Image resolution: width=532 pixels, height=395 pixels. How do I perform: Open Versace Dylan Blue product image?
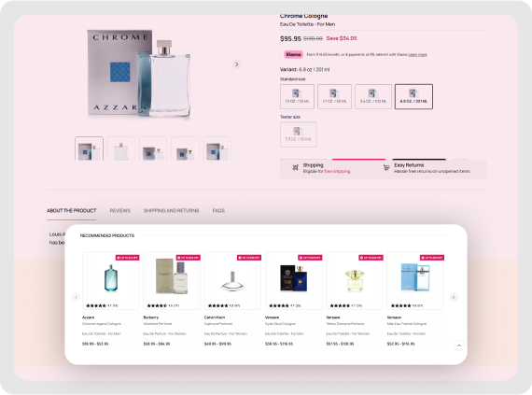click(x=293, y=278)
